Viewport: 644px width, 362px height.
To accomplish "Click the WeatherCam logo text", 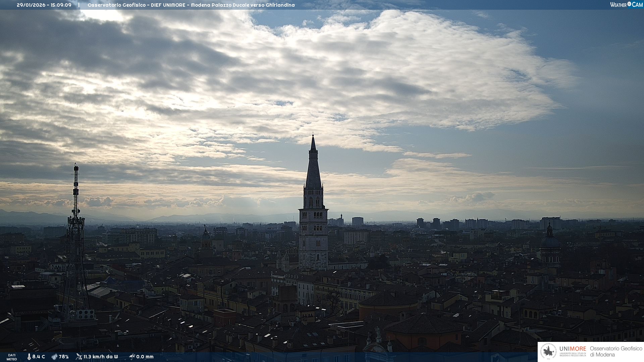I will [x=626, y=5].
